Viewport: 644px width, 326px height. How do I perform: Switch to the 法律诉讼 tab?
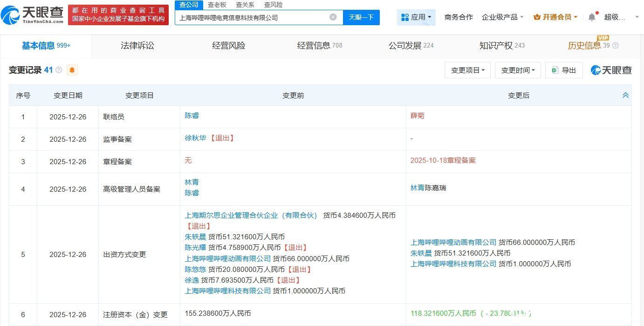tap(137, 46)
